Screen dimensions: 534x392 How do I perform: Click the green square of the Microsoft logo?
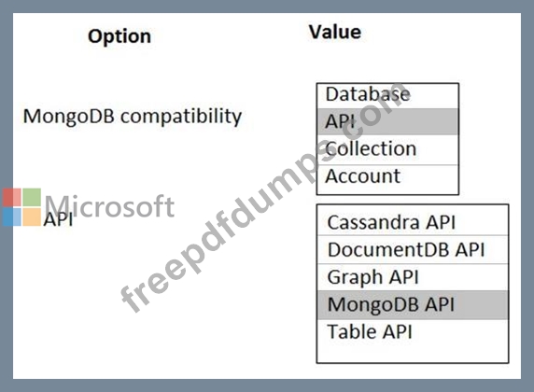click(x=32, y=198)
